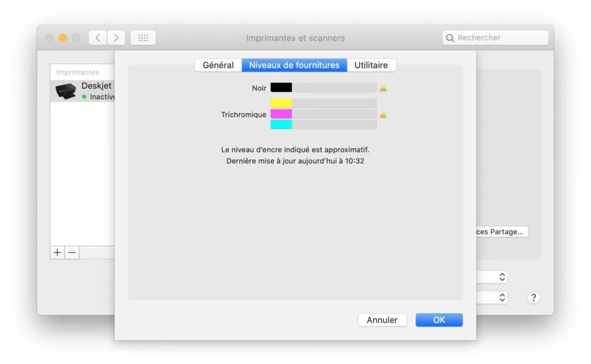Click the cyan ink level bar

(x=323, y=125)
